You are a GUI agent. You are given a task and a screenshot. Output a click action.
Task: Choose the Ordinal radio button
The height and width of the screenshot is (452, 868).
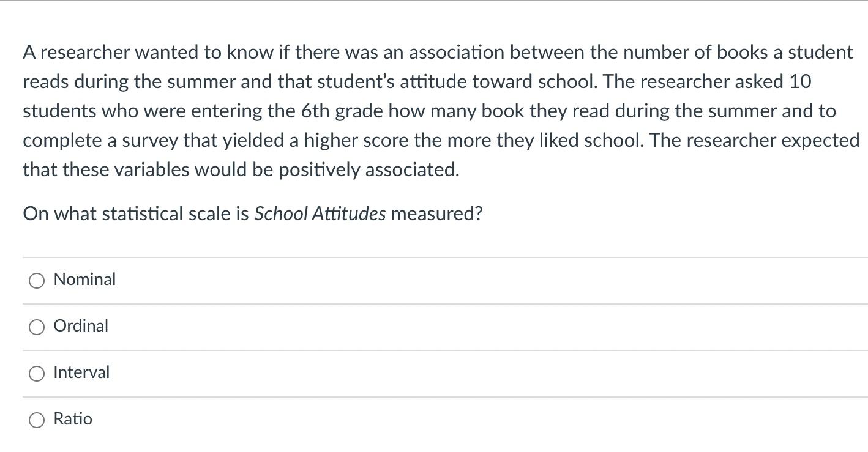[37, 327]
